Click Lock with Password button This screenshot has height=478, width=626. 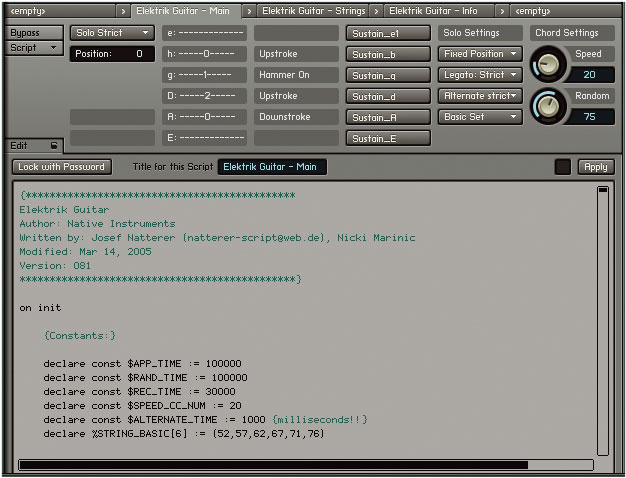(x=62, y=167)
